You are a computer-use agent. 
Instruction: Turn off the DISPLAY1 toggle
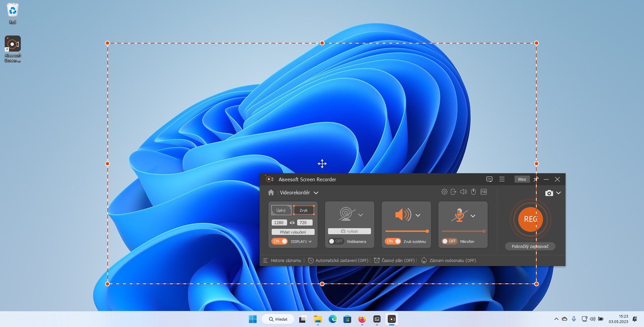pos(279,241)
